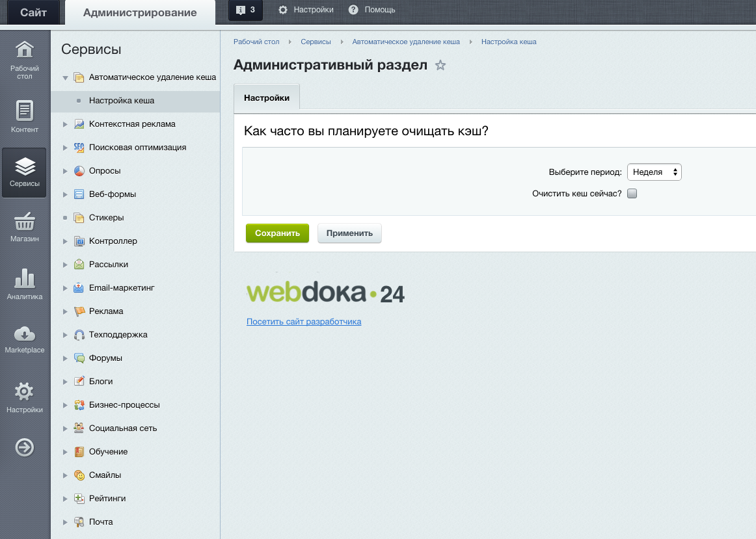This screenshot has height=539, width=756.
Task: Open the Аналитика chart icon
Action: (x=25, y=278)
